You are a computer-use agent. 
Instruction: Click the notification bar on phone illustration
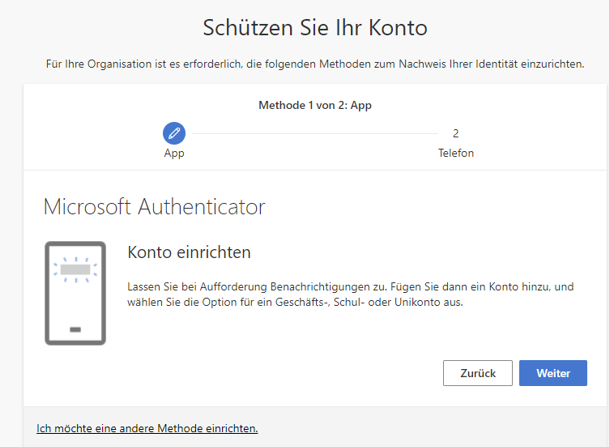point(75,269)
